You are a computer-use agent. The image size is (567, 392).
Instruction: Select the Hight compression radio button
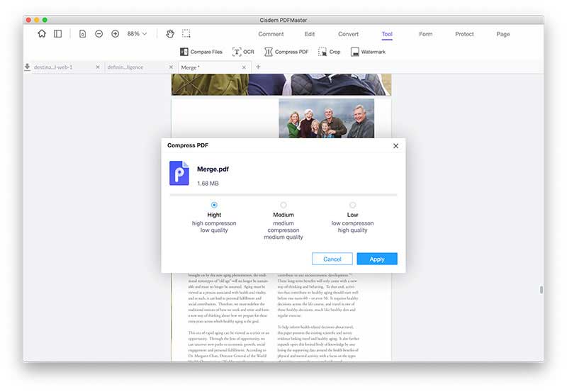[214, 205]
